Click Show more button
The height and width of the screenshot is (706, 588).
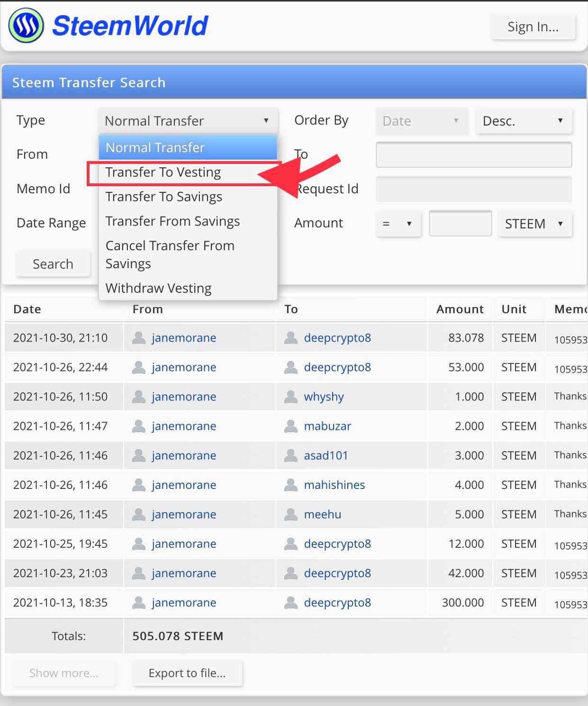[x=64, y=673]
